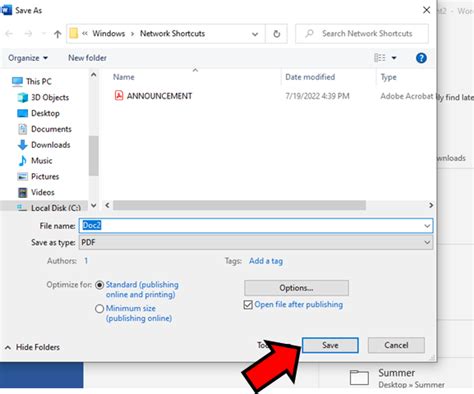474x394 pixels.
Task: Click 7/19/2022 4:39 PM date cell
Action: click(x=317, y=96)
